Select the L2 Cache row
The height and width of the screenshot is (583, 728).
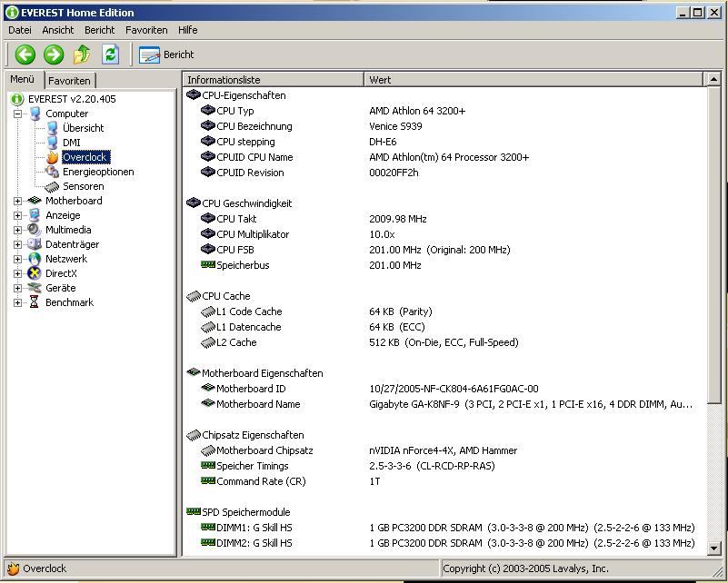coord(445,342)
